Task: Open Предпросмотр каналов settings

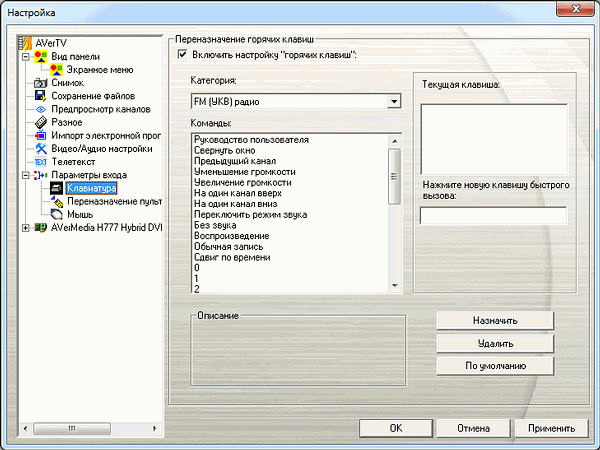Action: point(101,109)
